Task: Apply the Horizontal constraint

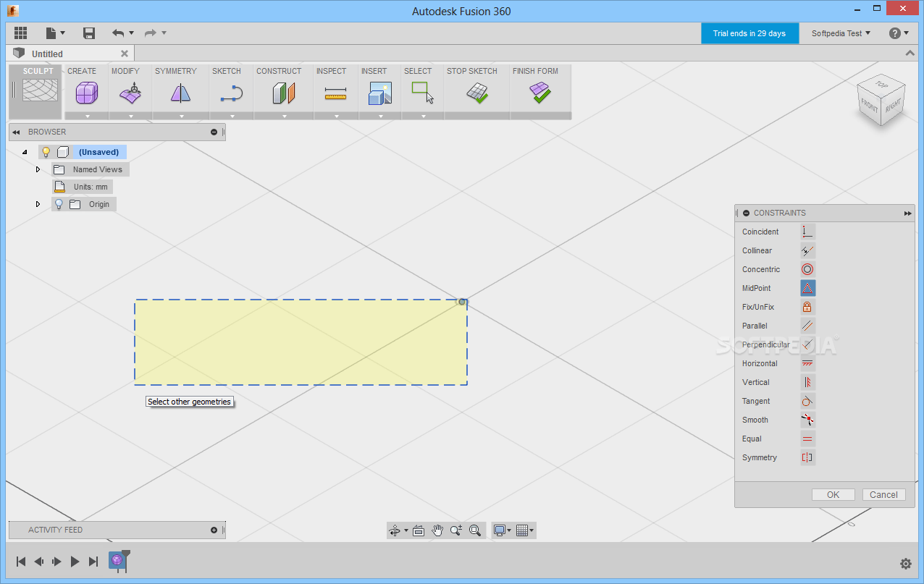Action: [x=807, y=363]
